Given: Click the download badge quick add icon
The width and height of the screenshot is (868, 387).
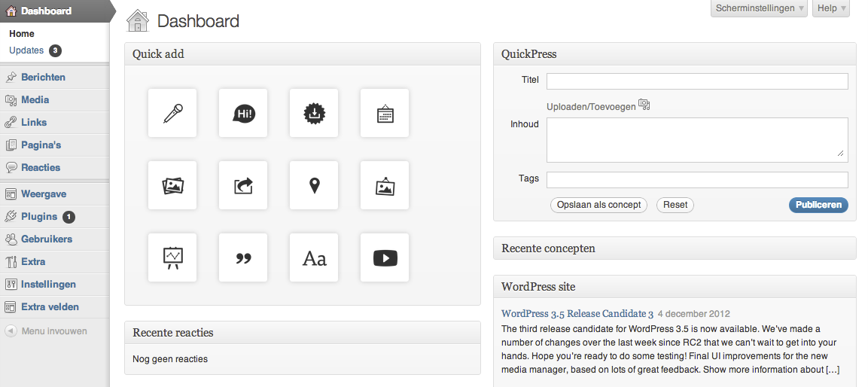Looking at the screenshot, I should point(314,113).
